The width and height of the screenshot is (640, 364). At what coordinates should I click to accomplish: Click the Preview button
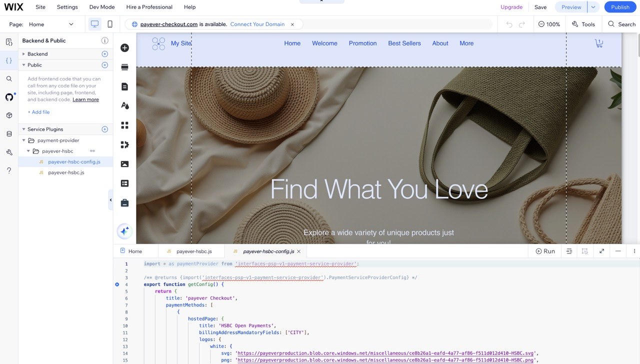pos(571,7)
